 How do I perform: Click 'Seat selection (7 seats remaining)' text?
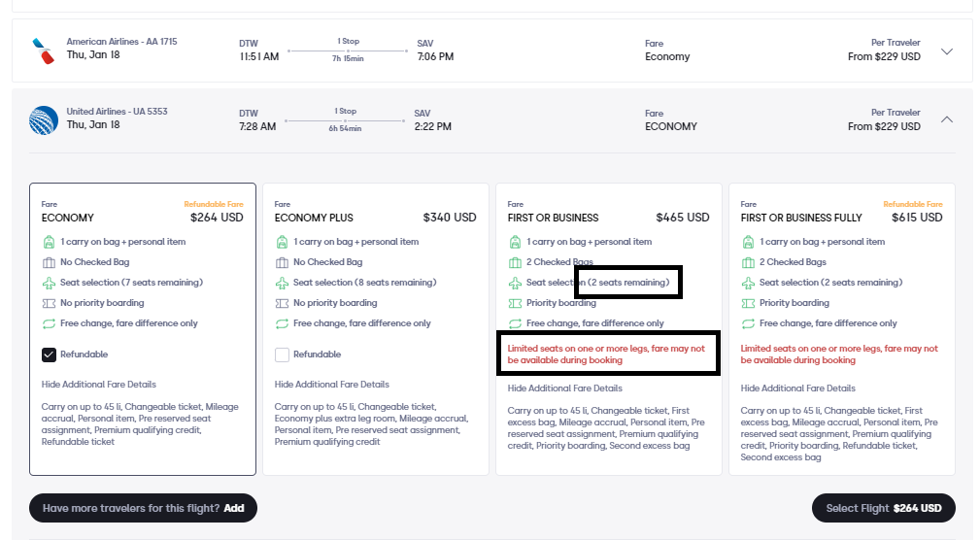[x=131, y=283]
